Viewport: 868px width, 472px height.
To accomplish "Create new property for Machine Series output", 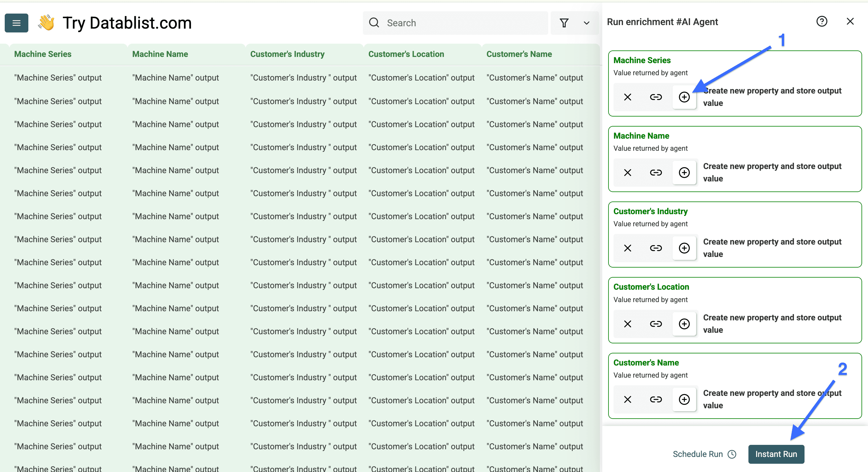I will click(x=684, y=97).
